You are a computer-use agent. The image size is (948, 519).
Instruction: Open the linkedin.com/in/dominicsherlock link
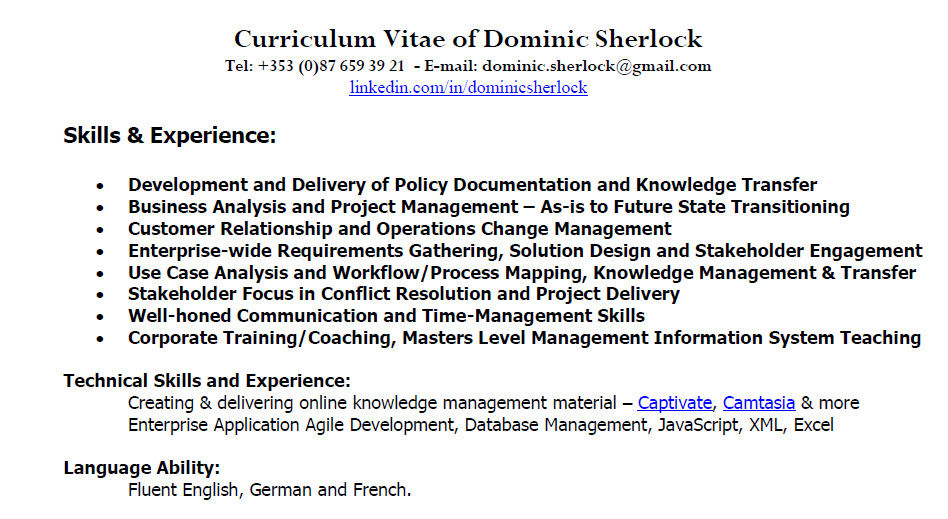[x=468, y=87]
